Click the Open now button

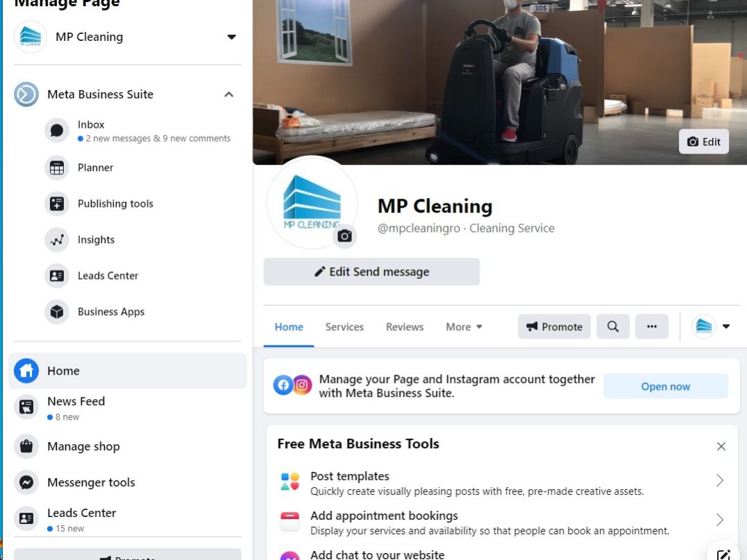tap(666, 387)
